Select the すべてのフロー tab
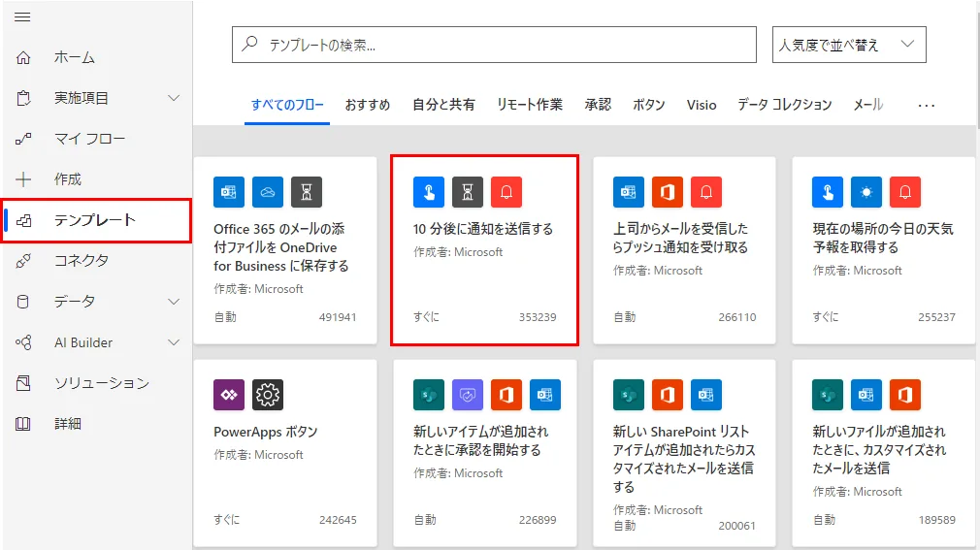Viewport: 980px width, 550px height. coord(287,105)
